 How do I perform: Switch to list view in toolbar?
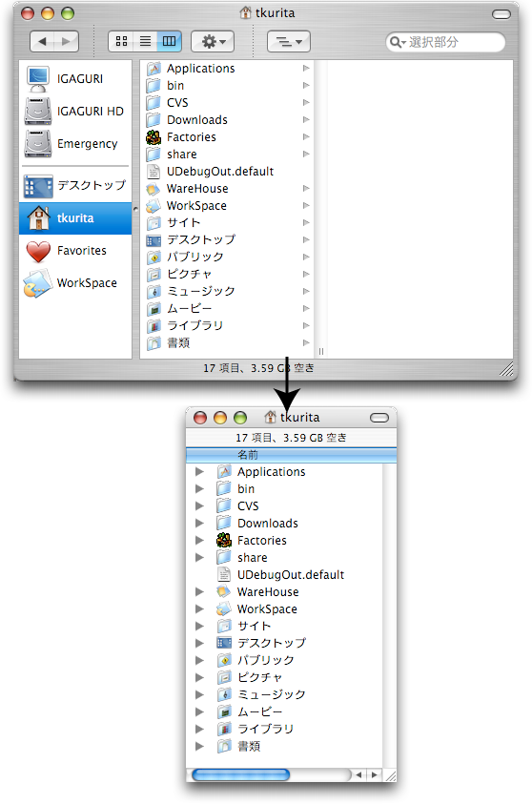(145, 41)
